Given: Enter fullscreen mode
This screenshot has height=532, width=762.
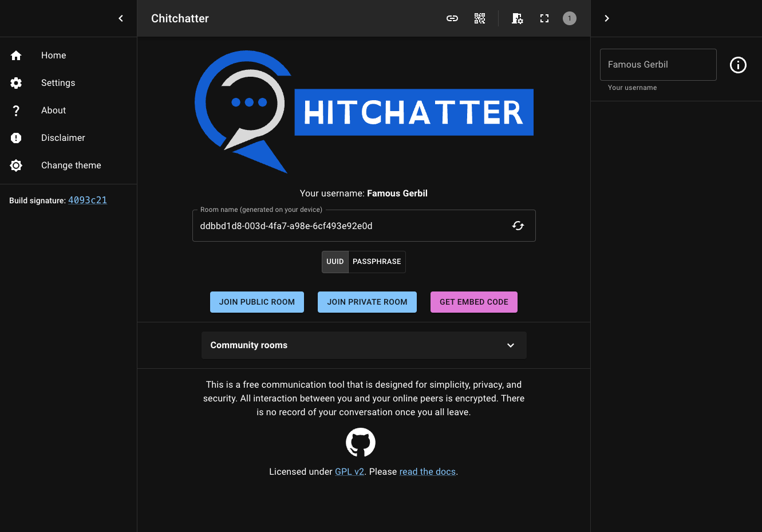Looking at the screenshot, I should (x=544, y=18).
